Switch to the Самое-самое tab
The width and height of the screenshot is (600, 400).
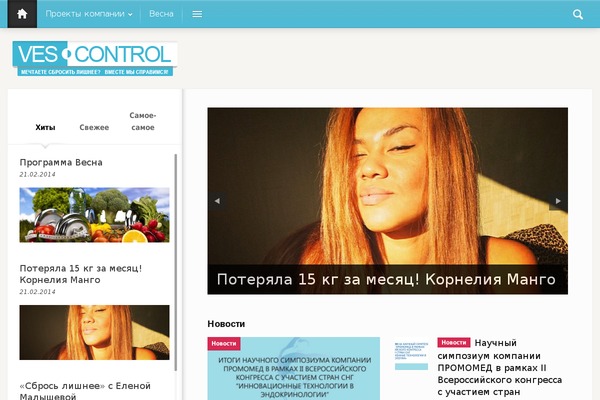coord(143,121)
